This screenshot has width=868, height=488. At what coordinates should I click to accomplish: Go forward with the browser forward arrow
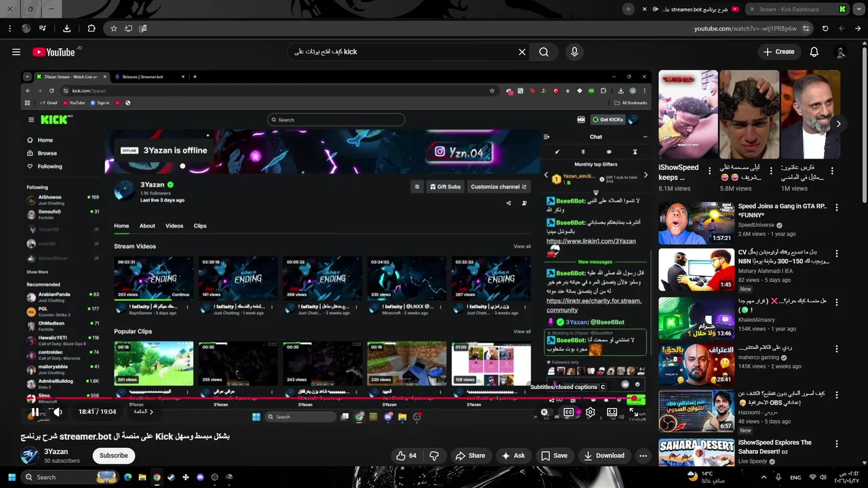(842, 28)
